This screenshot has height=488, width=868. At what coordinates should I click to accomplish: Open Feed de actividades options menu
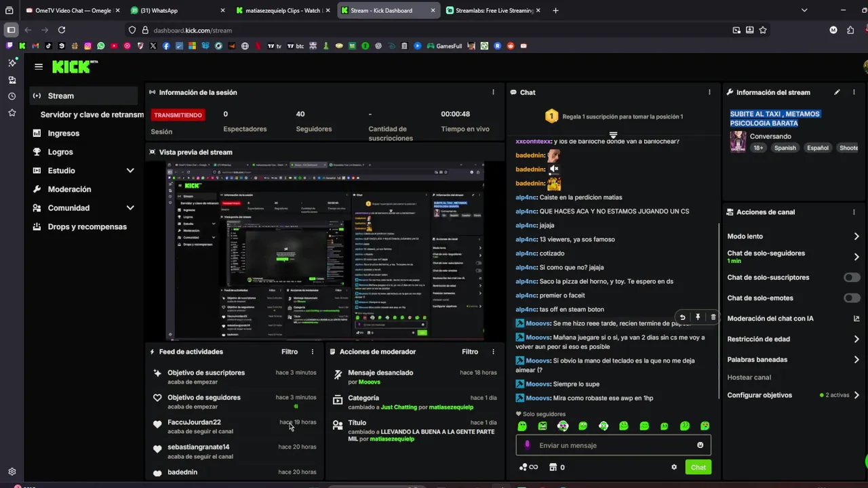(312, 352)
